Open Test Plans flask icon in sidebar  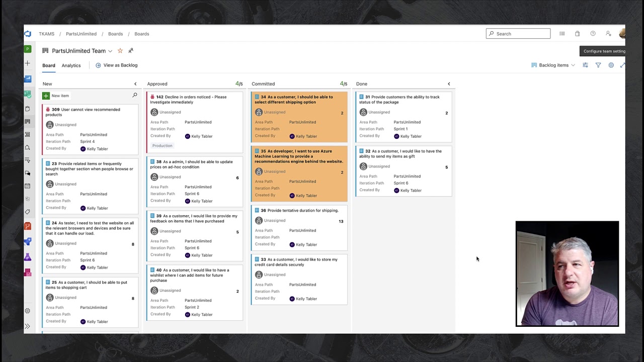[28, 257]
